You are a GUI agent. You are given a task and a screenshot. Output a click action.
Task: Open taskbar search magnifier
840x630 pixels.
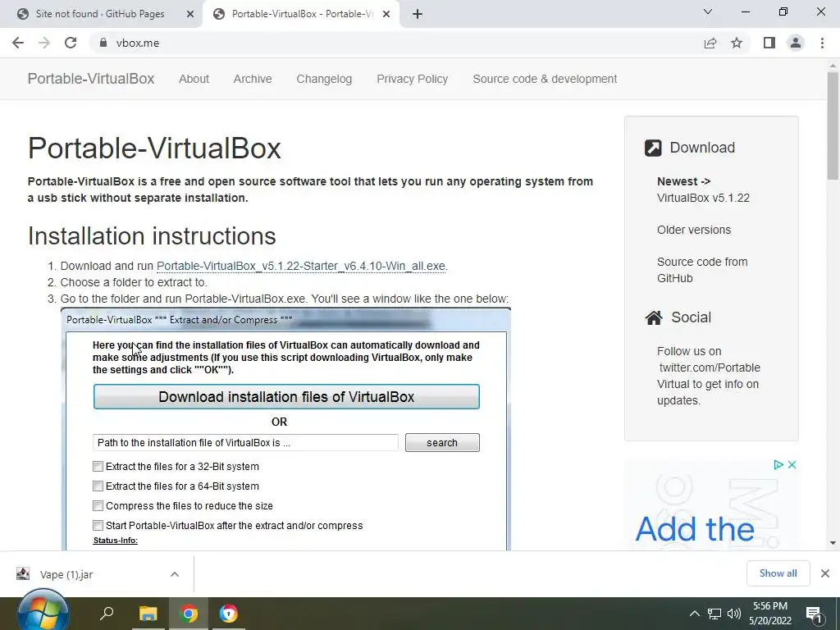click(x=107, y=613)
